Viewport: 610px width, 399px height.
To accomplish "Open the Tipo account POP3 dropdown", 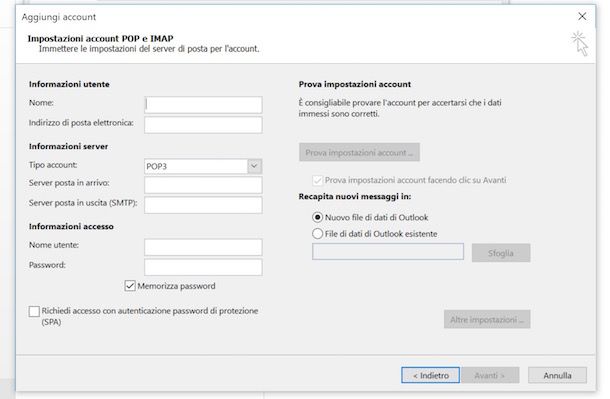I will click(x=254, y=166).
